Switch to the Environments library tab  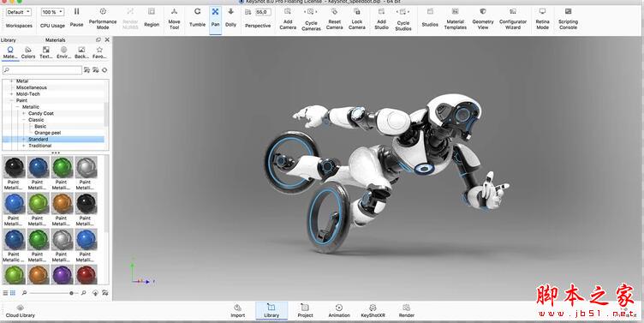[x=63, y=52]
